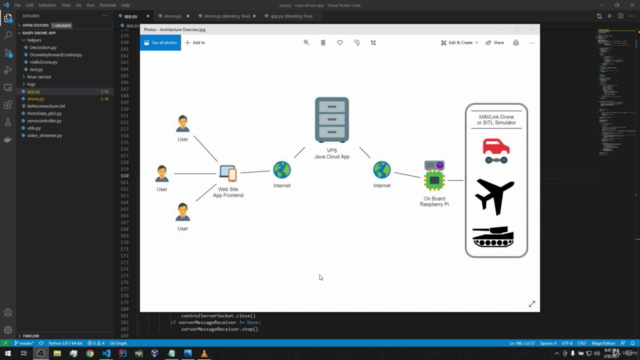Click MagicPython language mode
Image resolution: width=640 pixels, height=360 pixels.
603,343
